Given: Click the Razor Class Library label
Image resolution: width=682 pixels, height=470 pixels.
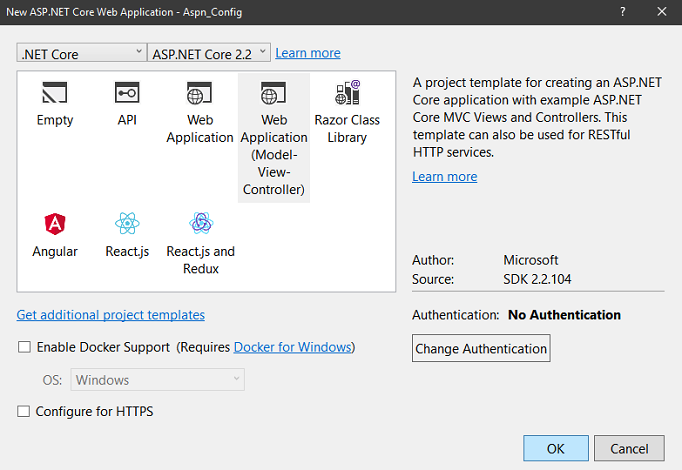Looking at the screenshot, I should 347,129.
